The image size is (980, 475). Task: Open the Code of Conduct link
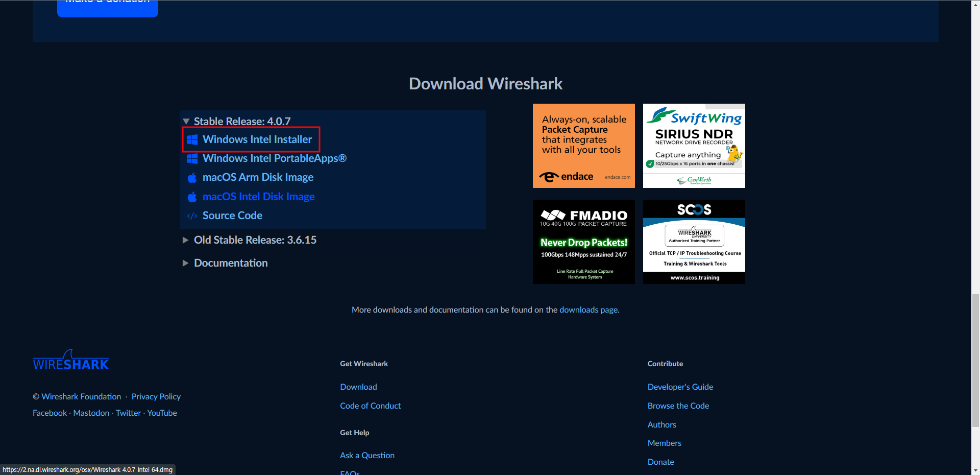click(371, 406)
